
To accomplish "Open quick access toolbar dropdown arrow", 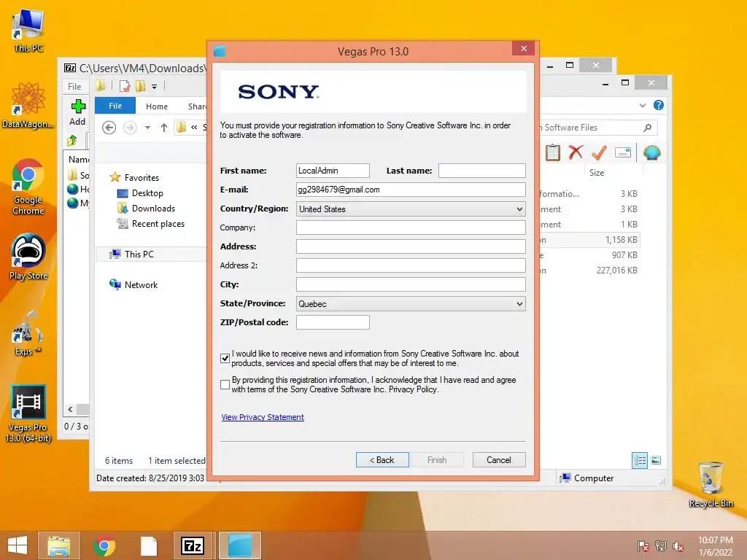I will click(155, 86).
